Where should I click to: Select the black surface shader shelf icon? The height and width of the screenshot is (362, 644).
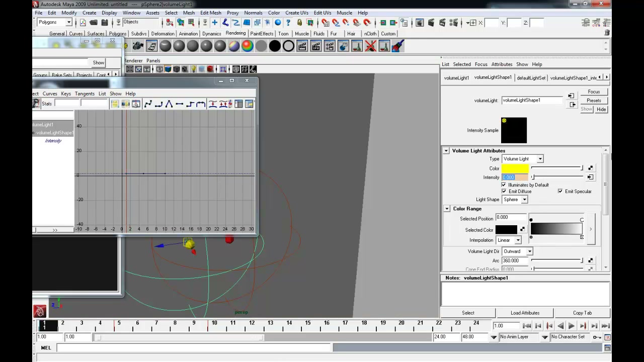(x=275, y=46)
